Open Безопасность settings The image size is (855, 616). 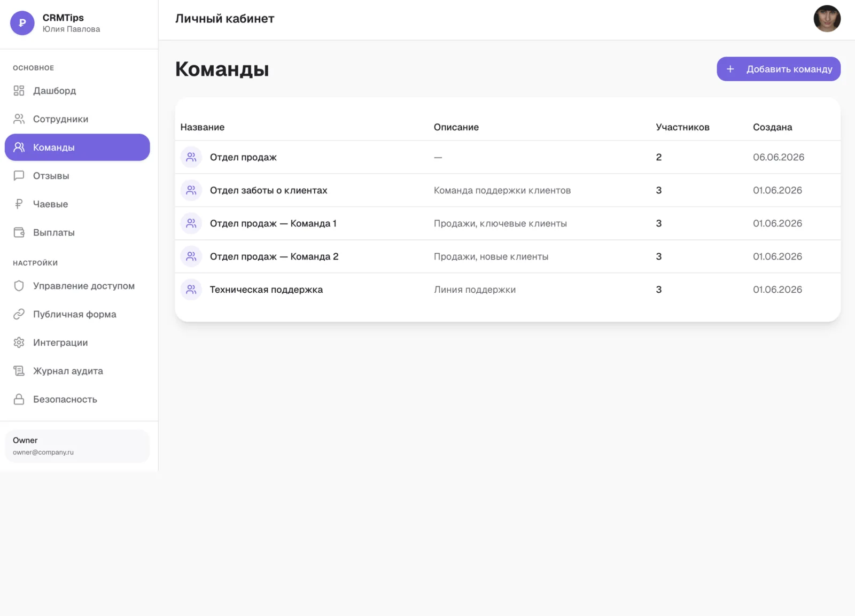pos(77,399)
